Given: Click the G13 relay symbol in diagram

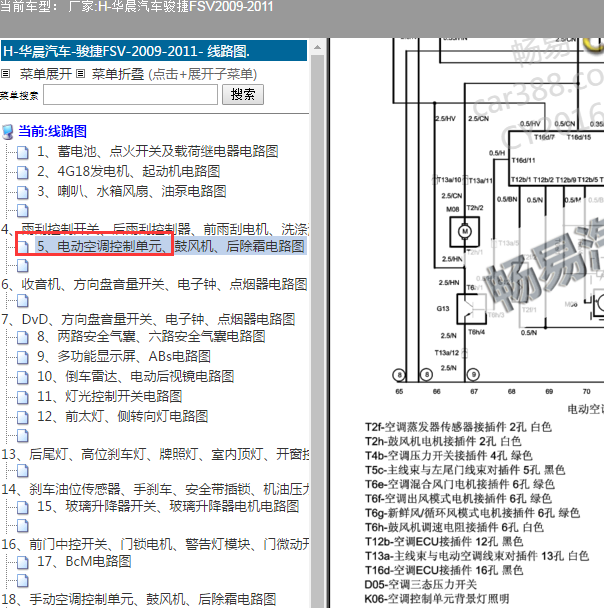Looking at the screenshot, I should [471, 309].
